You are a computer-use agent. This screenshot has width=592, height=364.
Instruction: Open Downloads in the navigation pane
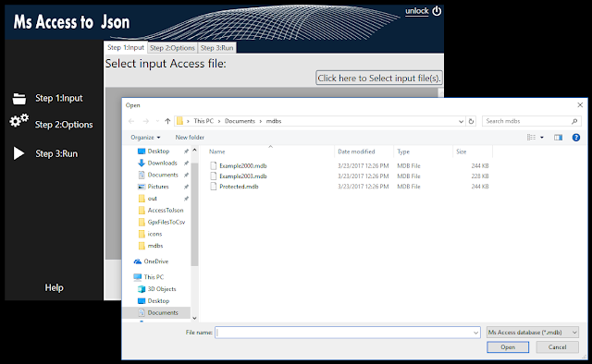point(163,163)
